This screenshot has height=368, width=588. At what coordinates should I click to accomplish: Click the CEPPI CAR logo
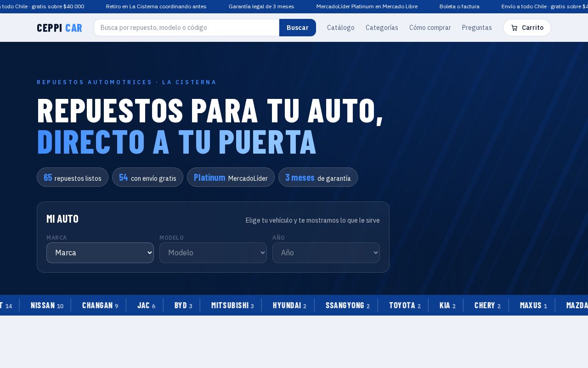point(60,28)
